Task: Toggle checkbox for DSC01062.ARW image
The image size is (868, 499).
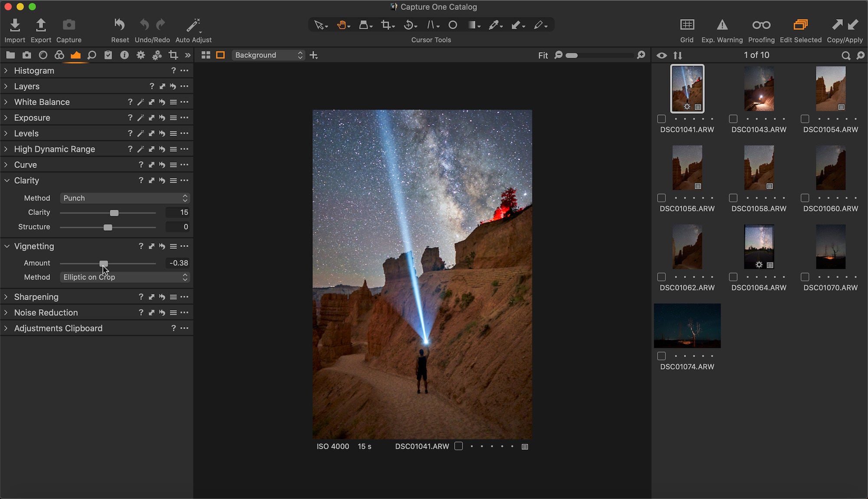Action: (x=661, y=276)
